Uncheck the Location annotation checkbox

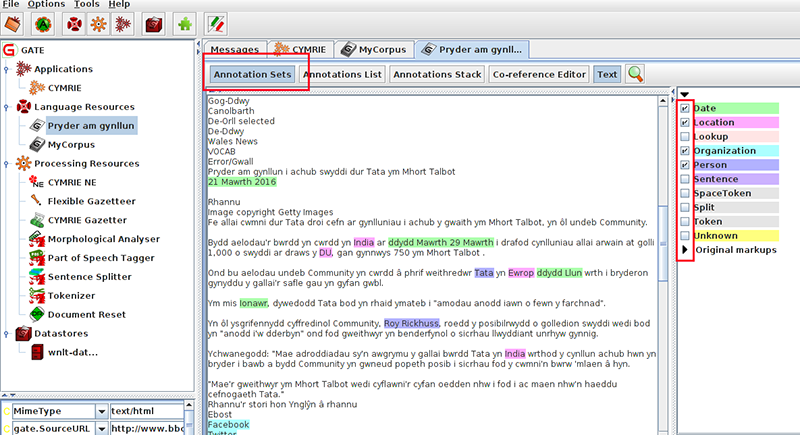coord(685,122)
